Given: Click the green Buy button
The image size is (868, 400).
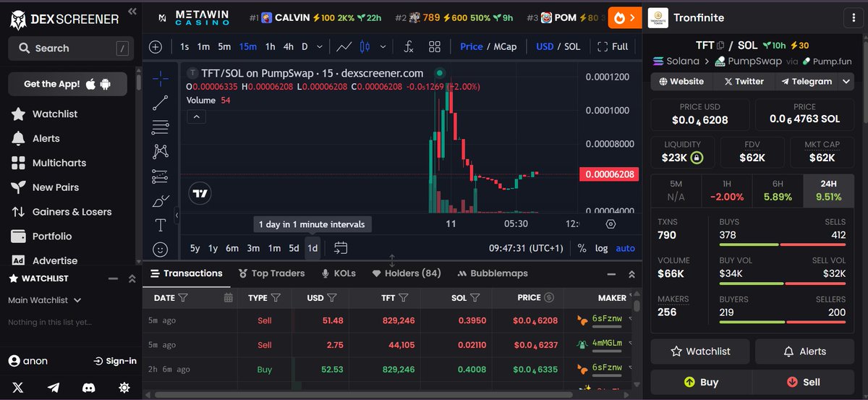Looking at the screenshot, I should (x=701, y=382).
